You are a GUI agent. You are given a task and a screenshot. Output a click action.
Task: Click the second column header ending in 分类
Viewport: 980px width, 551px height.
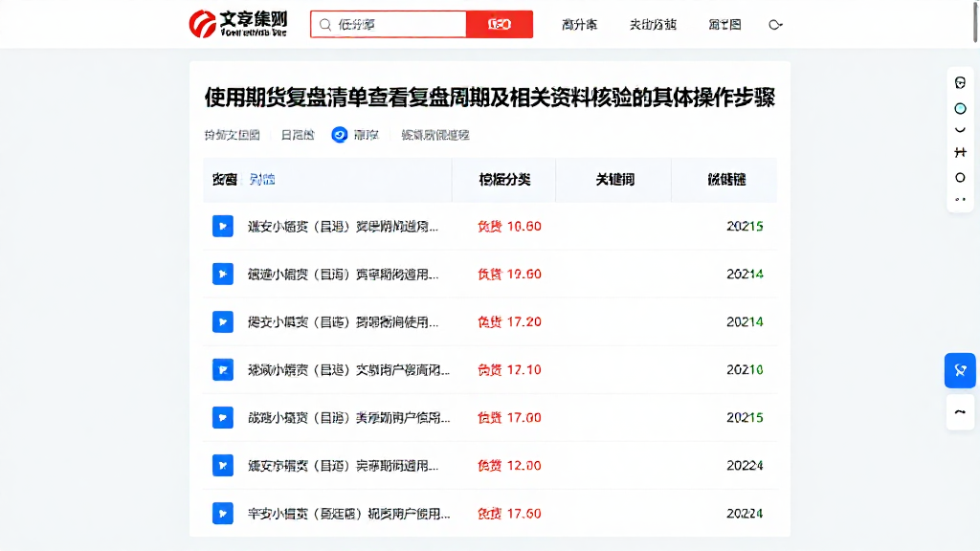click(x=504, y=180)
